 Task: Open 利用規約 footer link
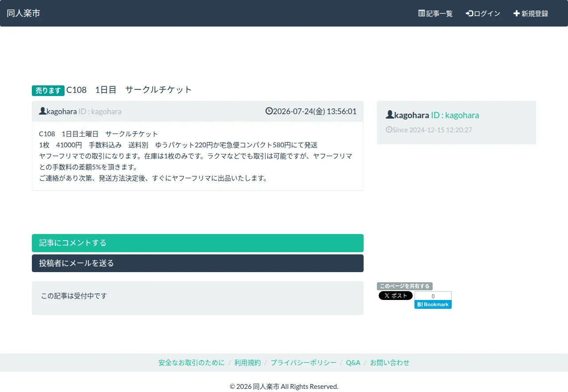[x=248, y=362]
